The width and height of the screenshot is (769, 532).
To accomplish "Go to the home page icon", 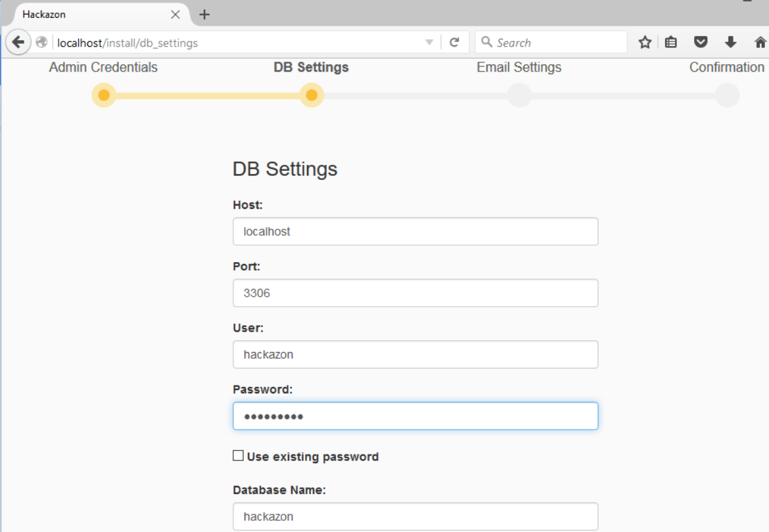I will coord(760,43).
